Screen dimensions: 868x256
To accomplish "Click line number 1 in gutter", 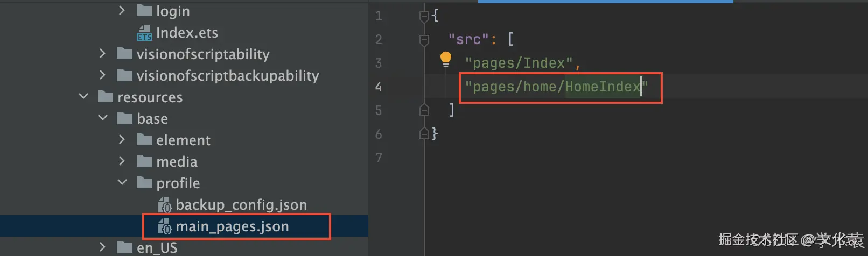I will point(379,16).
